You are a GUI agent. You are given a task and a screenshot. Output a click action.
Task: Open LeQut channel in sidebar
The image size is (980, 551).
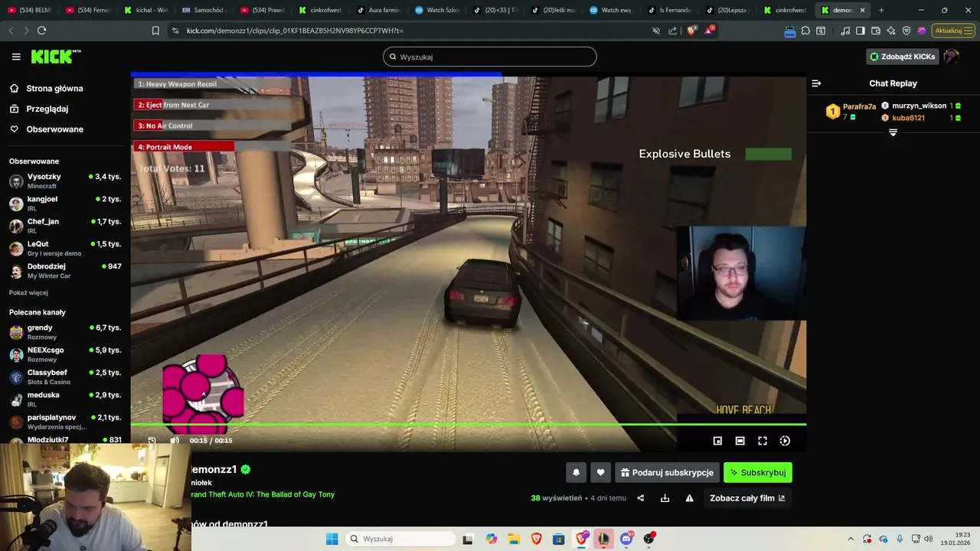click(65, 248)
